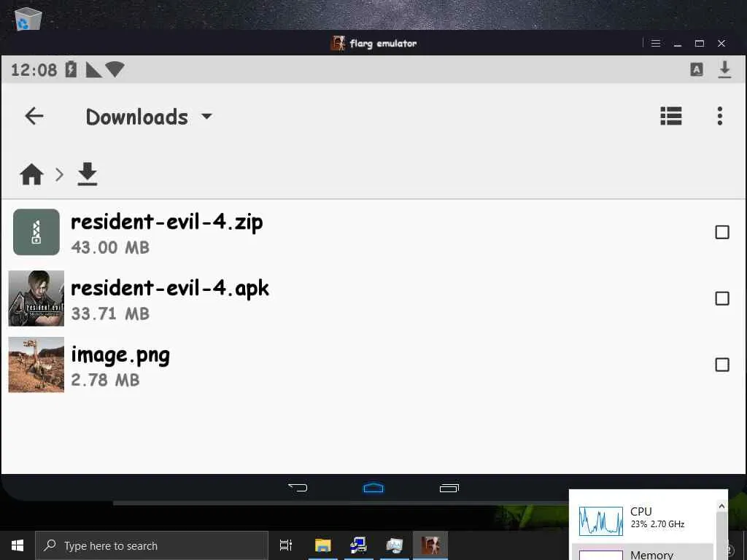Go to the Home folder breadcrumb
Image resolution: width=747 pixels, height=560 pixels.
[x=31, y=174]
